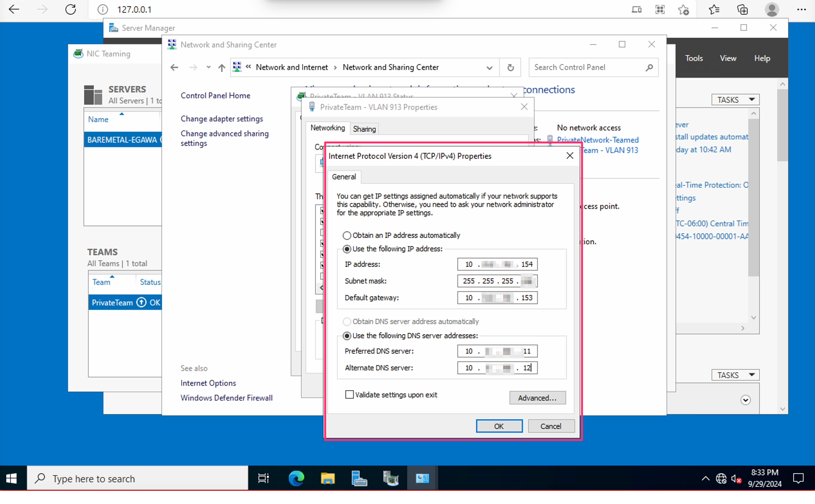The image size is (815, 504).
Task: Expand the upper TASKS dropdown
Action: tap(735, 100)
